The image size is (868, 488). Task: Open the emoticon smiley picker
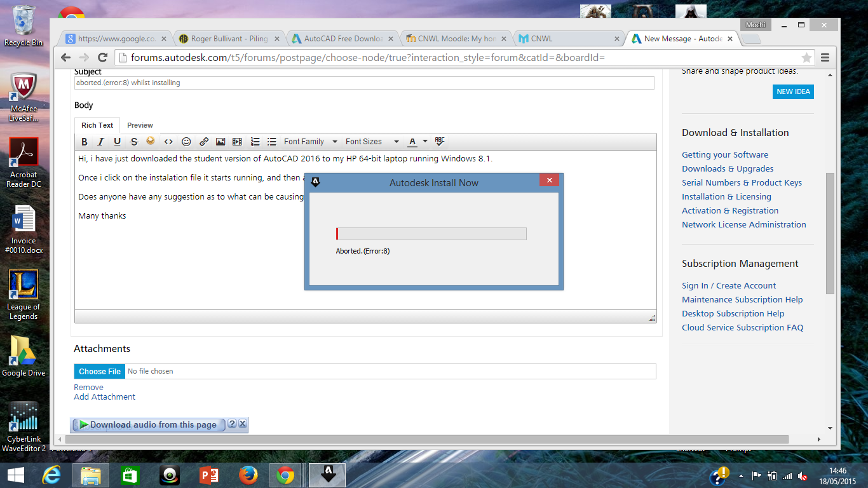[x=186, y=142]
